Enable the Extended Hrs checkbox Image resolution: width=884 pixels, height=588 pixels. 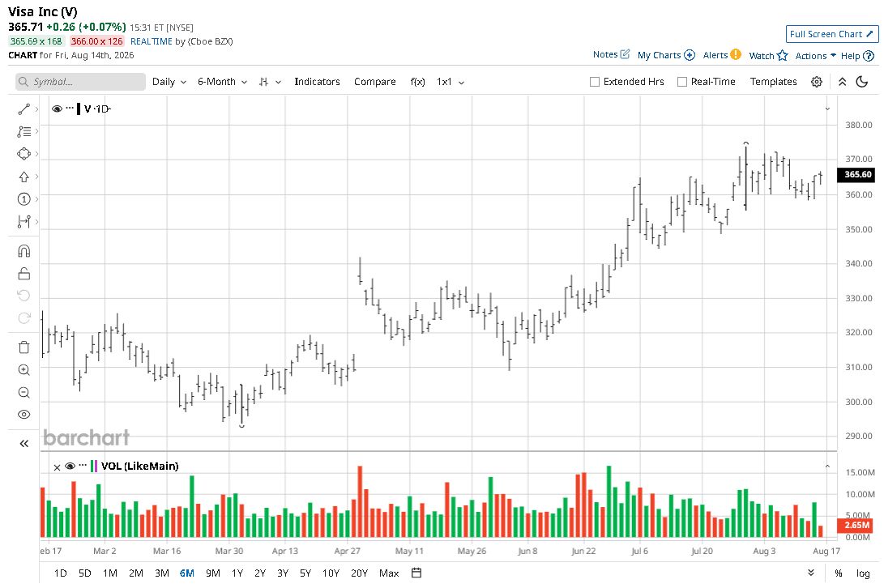pos(594,82)
